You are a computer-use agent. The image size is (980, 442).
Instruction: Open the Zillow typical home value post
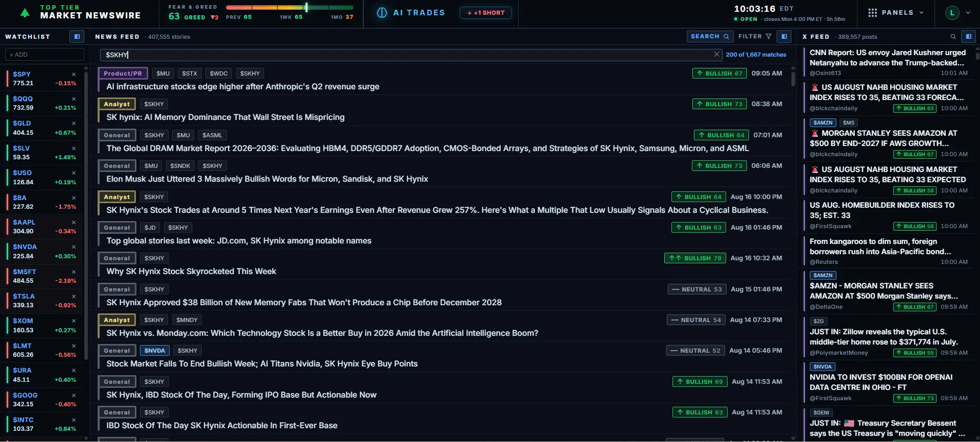pos(884,337)
